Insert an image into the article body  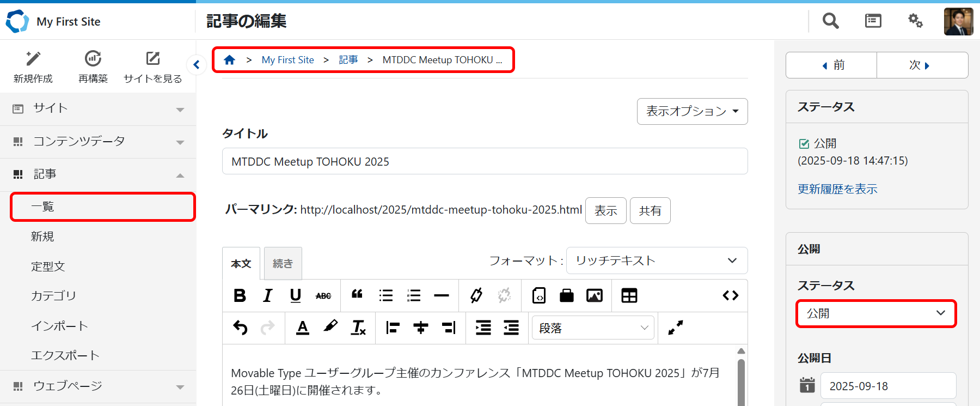tap(594, 295)
